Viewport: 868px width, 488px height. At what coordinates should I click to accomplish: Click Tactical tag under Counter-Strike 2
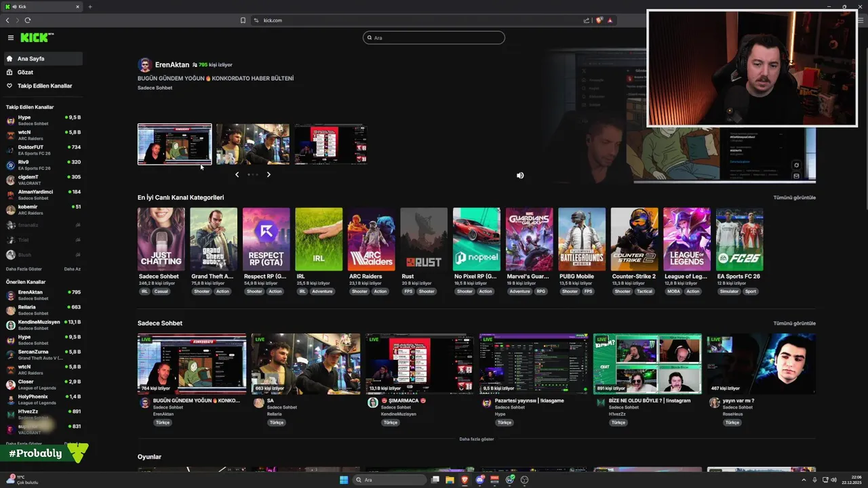pos(644,291)
